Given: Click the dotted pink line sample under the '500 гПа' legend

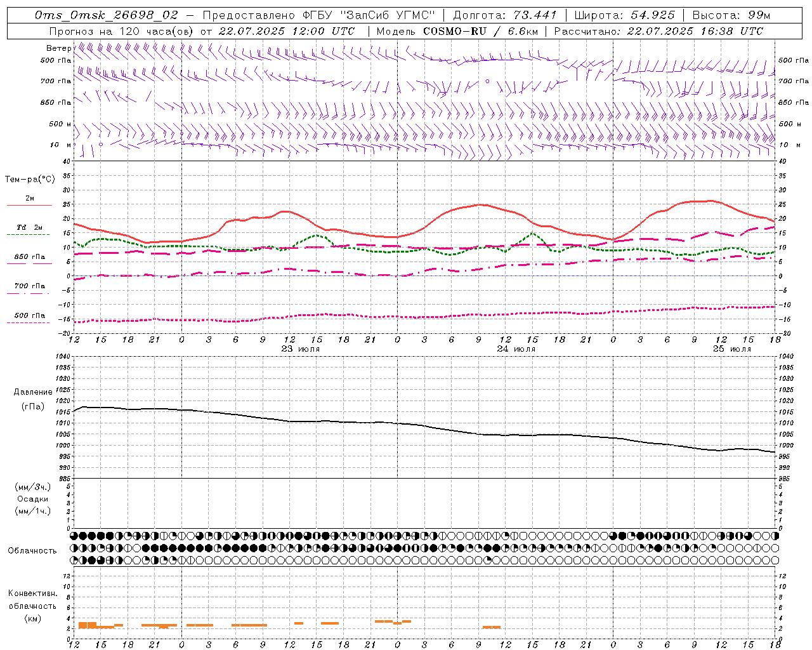Looking at the screenshot, I should pyautogui.click(x=28, y=322).
